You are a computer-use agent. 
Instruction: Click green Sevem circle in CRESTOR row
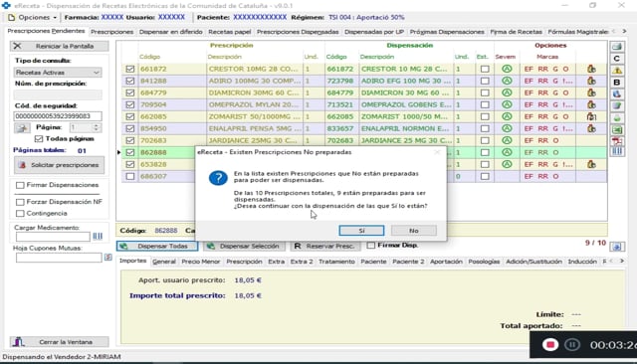pos(507,69)
